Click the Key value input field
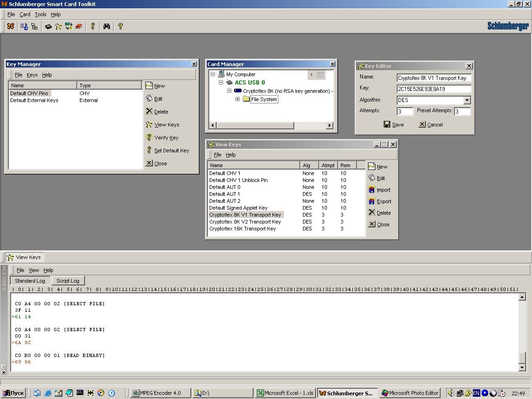 pos(434,89)
